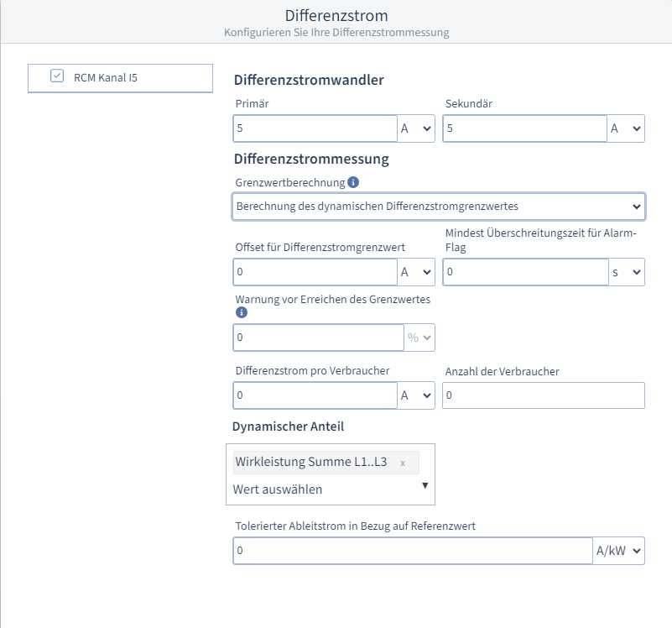Click the Offset für Differenzstromgrenzwert input field
The height and width of the screenshot is (628, 672).
tap(315, 271)
